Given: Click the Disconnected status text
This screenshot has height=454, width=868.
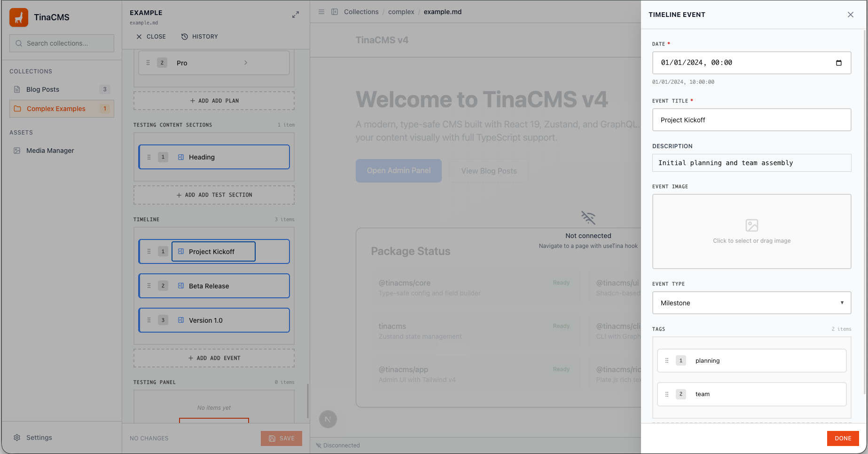Looking at the screenshot, I should pos(342,446).
